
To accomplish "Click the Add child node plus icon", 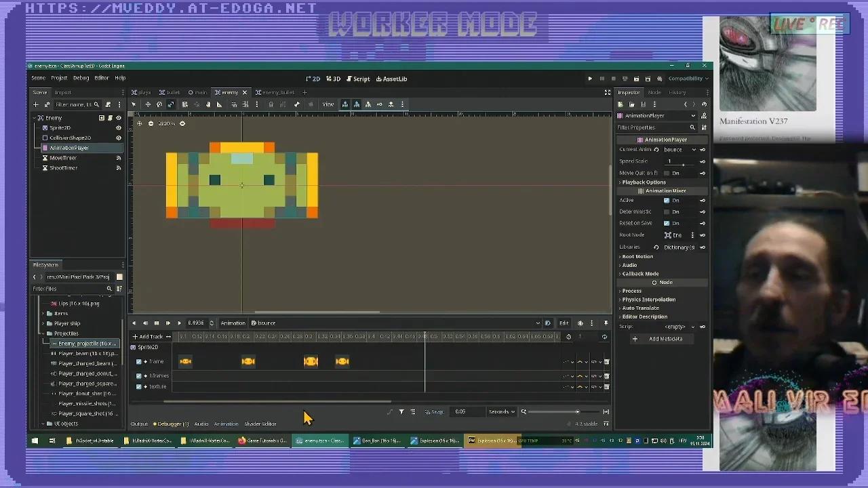I will [35, 104].
